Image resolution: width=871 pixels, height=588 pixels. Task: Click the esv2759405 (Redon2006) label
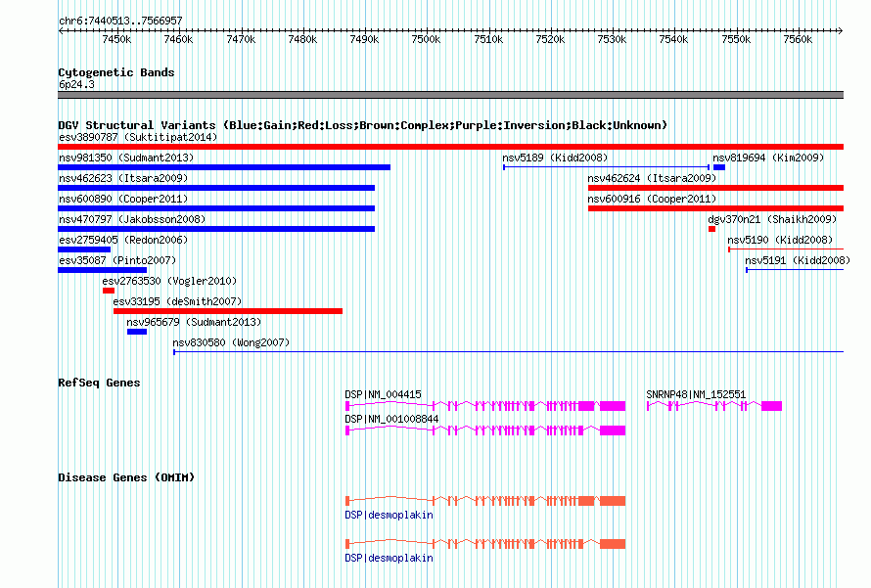[x=123, y=240]
